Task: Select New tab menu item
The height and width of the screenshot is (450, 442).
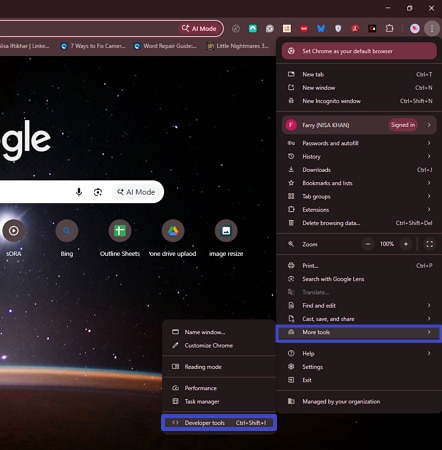Action: click(x=359, y=74)
